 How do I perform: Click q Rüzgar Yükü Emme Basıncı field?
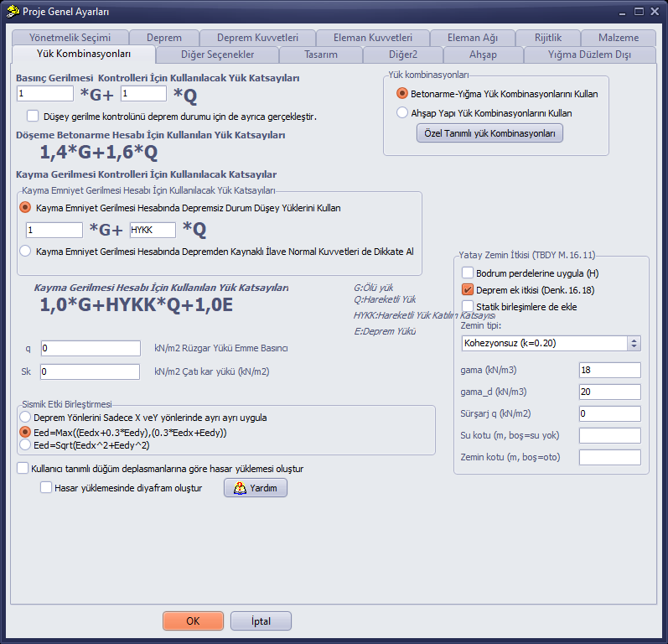(x=91, y=348)
